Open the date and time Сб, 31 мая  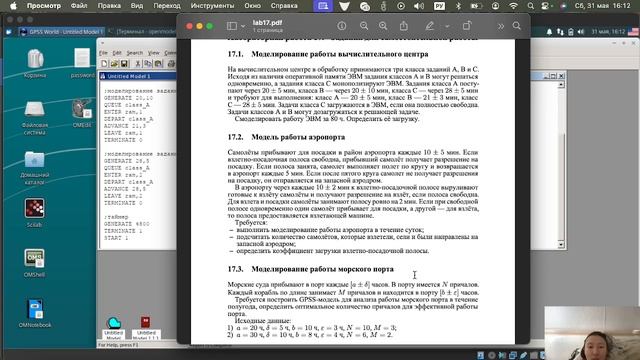(x=602, y=6)
